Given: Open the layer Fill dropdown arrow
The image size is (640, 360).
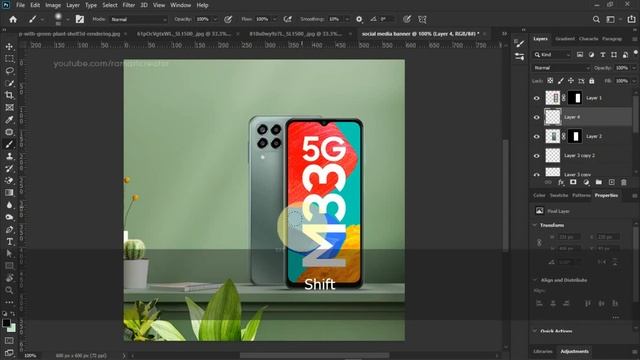Looking at the screenshot, I should click(x=634, y=81).
